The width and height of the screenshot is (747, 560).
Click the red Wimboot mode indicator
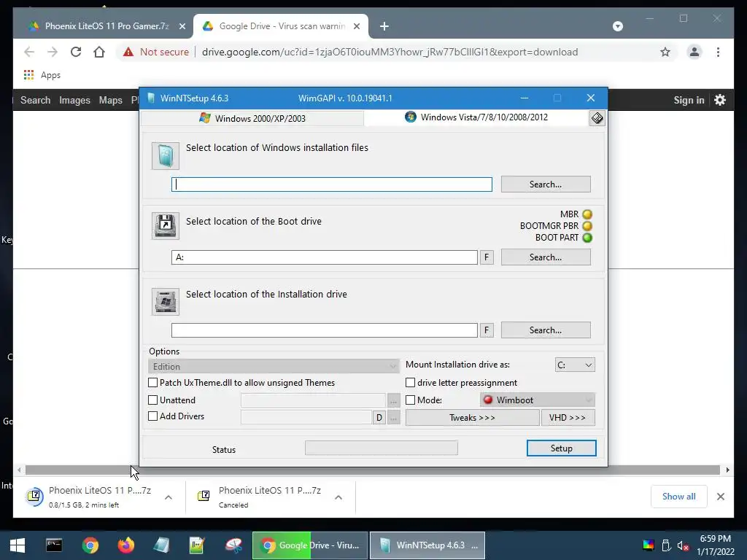487,400
